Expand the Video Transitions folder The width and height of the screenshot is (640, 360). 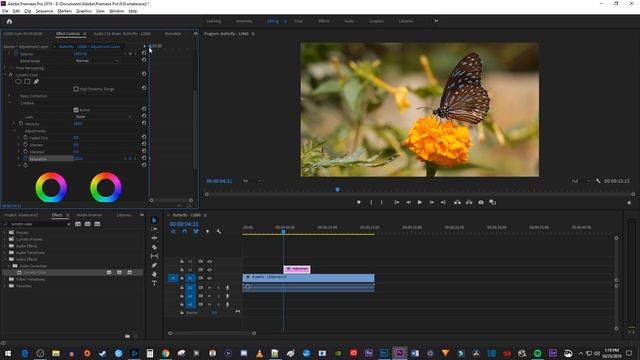(5, 279)
